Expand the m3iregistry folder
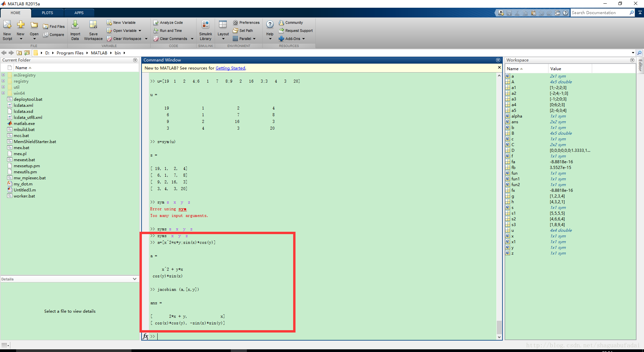The image size is (644, 352). click(x=3, y=75)
